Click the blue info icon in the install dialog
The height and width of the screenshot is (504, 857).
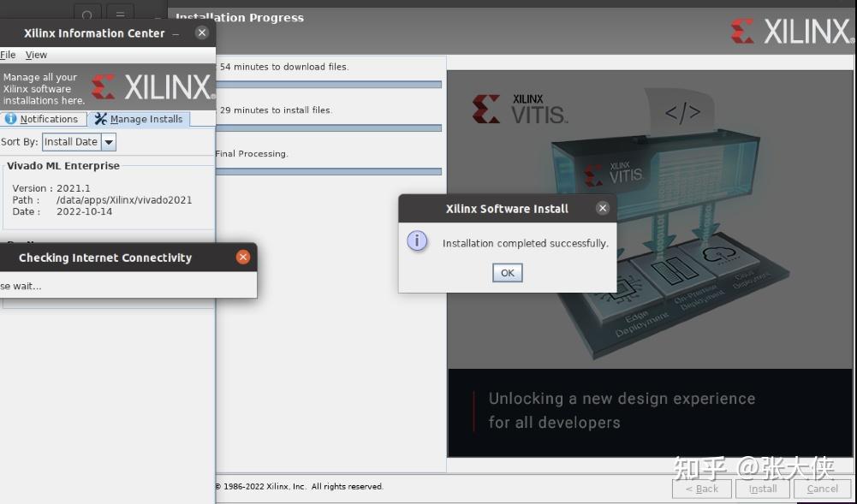coord(417,242)
